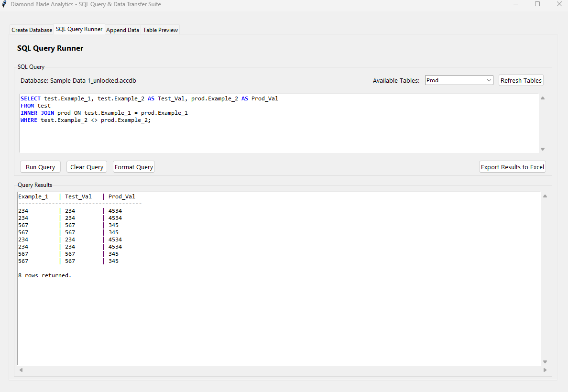568x392 pixels.
Task: Maximize the Diamond Blade Analytics window
Action: click(537, 4)
